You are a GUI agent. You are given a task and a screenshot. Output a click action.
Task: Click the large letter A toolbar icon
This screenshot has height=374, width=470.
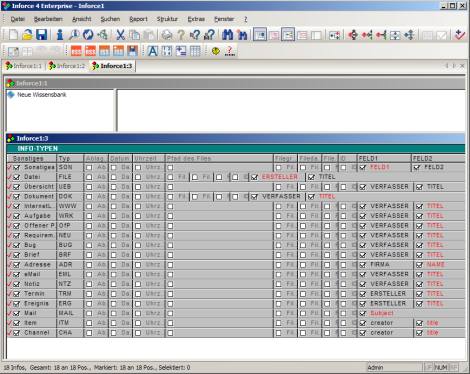153,51
